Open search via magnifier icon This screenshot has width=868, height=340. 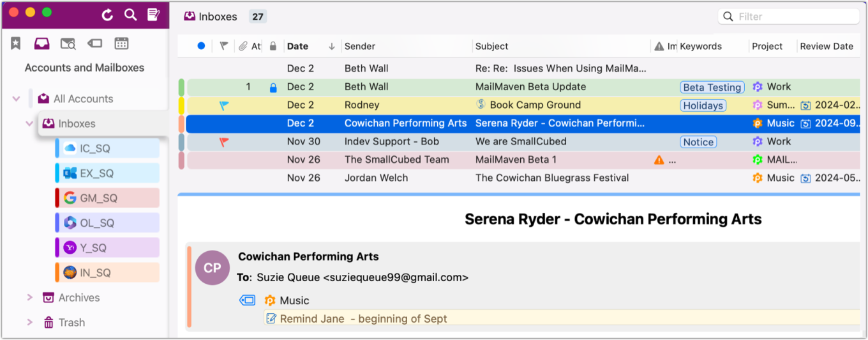tap(130, 15)
